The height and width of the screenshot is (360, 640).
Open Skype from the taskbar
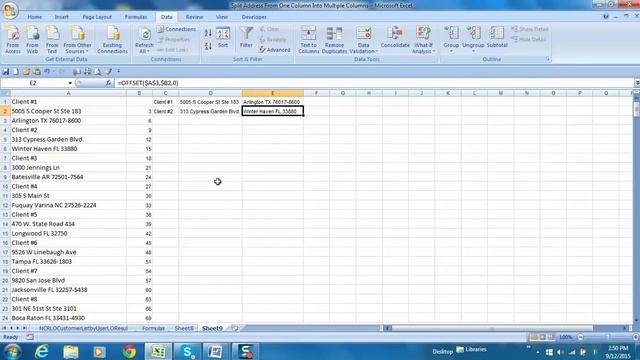(x=187, y=351)
